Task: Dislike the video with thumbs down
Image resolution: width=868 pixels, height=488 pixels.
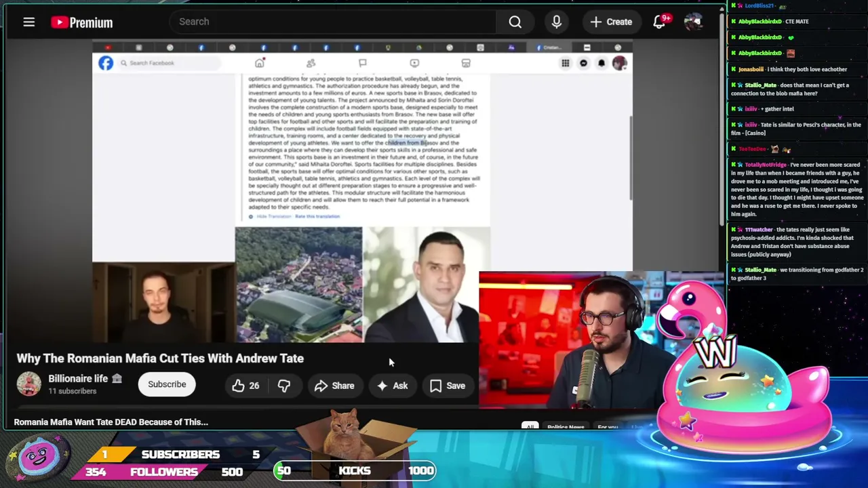Action: click(284, 386)
